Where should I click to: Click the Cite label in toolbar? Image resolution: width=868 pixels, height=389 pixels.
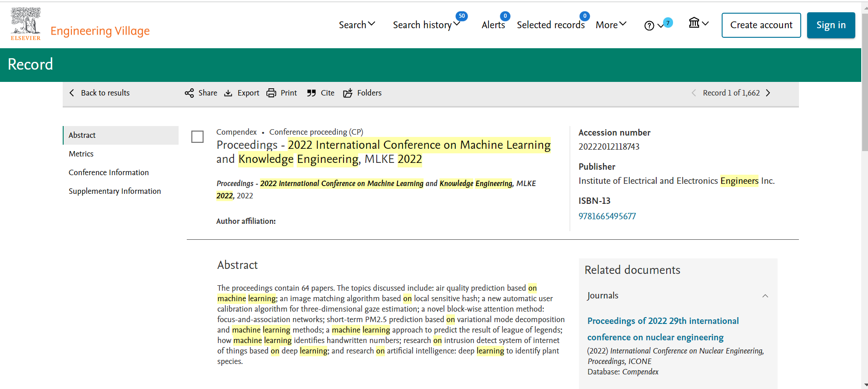point(328,93)
